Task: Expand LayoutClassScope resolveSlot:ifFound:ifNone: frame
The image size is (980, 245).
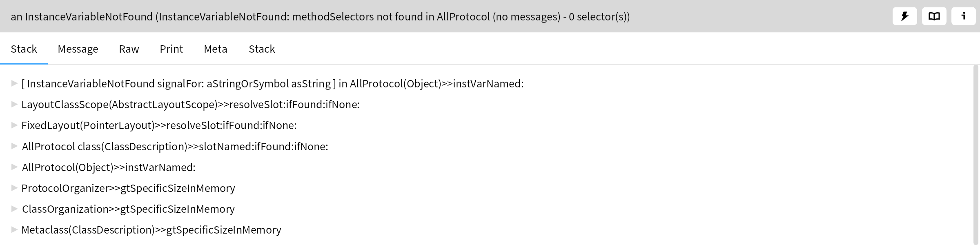Action: pyautogui.click(x=14, y=104)
